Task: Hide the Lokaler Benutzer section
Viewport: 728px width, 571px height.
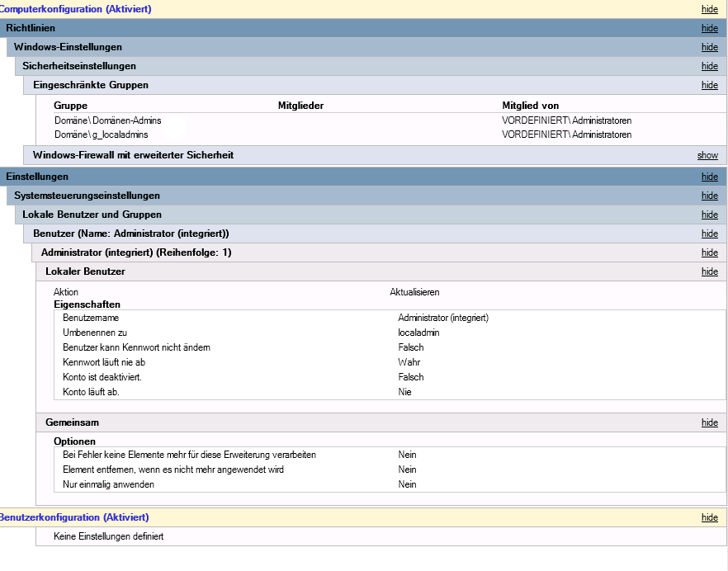Action: click(x=710, y=271)
